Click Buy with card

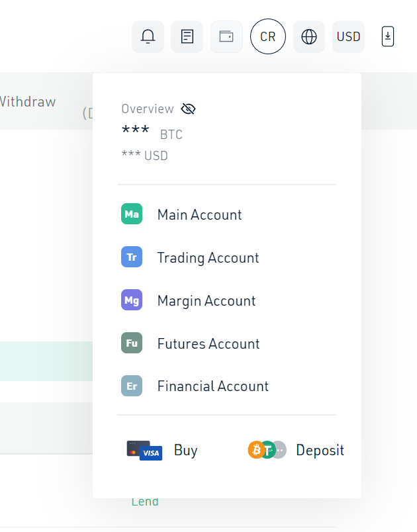162,450
